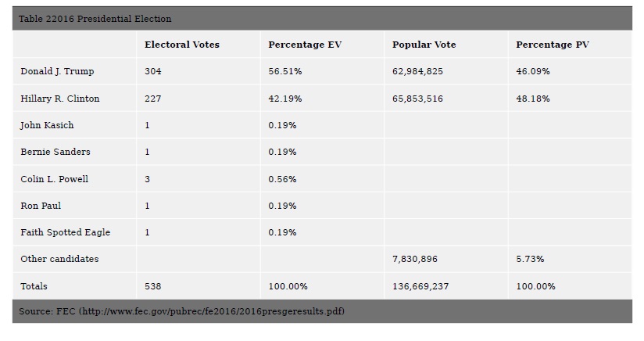This screenshot has height=341, width=644.
Task: Click the Faith Spotted Eagle candidate name
Action: pyautogui.click(x=65, y=232)
